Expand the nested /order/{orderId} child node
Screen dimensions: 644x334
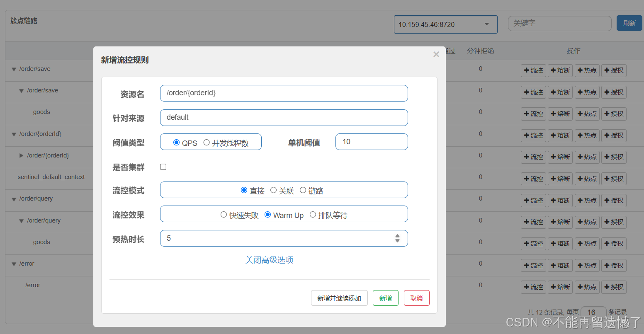22,156
